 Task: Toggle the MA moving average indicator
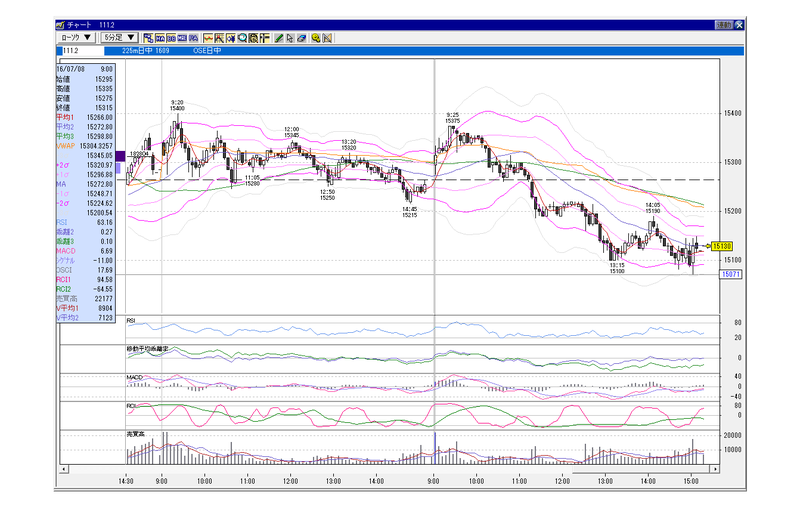160,38
